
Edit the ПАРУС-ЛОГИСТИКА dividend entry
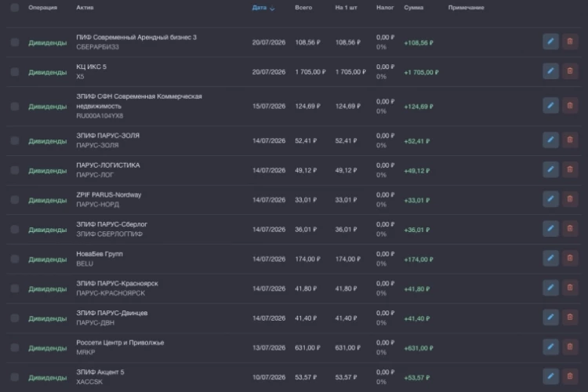pyautogui.click(x=550, y=169)
